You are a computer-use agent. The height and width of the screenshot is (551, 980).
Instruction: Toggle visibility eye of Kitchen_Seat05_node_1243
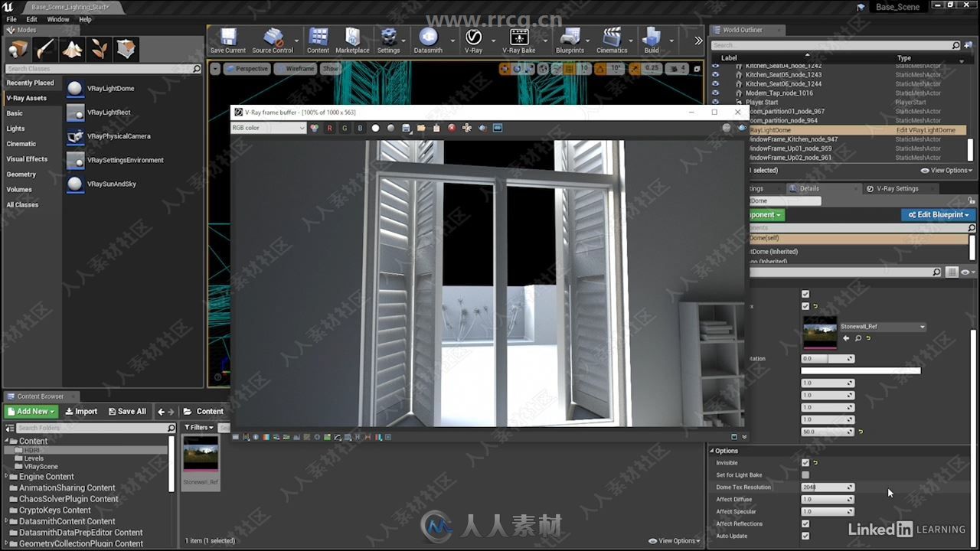pyautogui.click(x=716, y=75)
